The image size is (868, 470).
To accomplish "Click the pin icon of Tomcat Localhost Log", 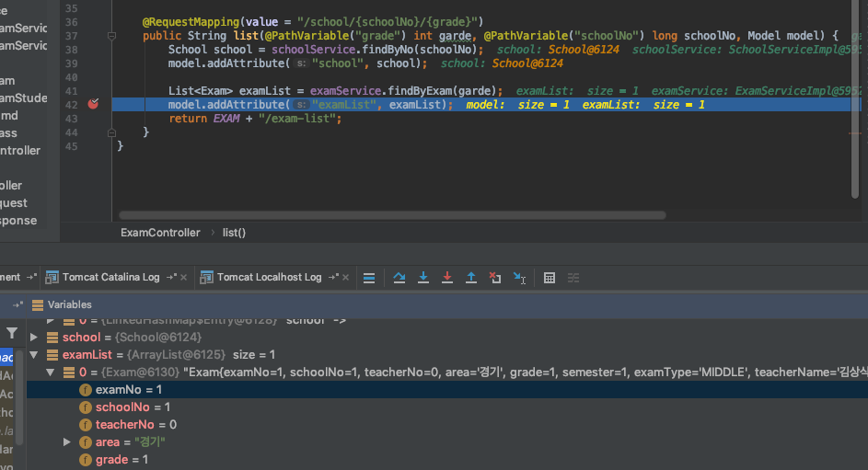I will (333, 277).
